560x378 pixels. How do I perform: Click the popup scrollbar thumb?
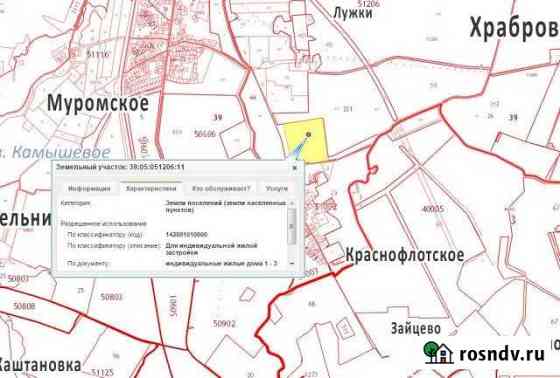point(292,226)
